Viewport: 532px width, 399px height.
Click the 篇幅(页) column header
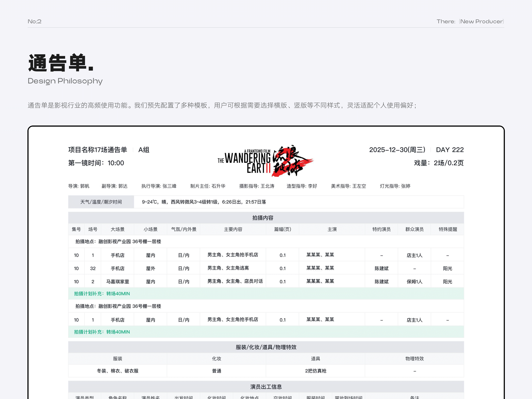pos(283,229)
